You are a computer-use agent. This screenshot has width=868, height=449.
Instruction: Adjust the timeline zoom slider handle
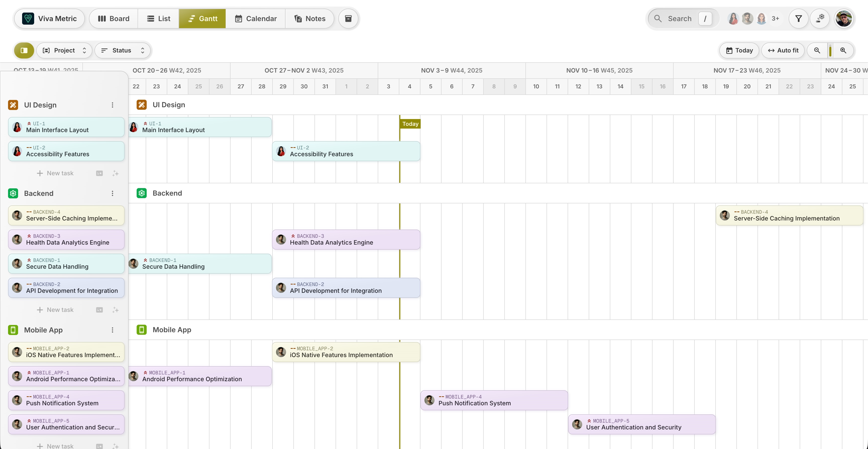point(830,50)
